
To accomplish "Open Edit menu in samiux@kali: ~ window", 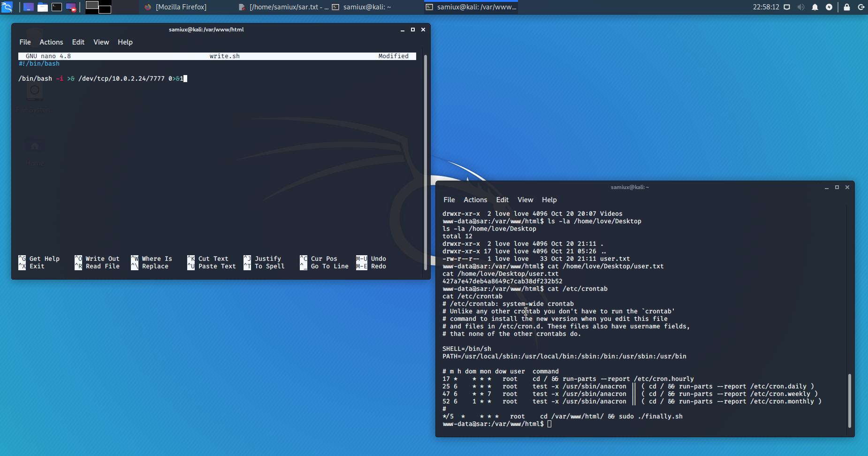I will coord(503,200).
